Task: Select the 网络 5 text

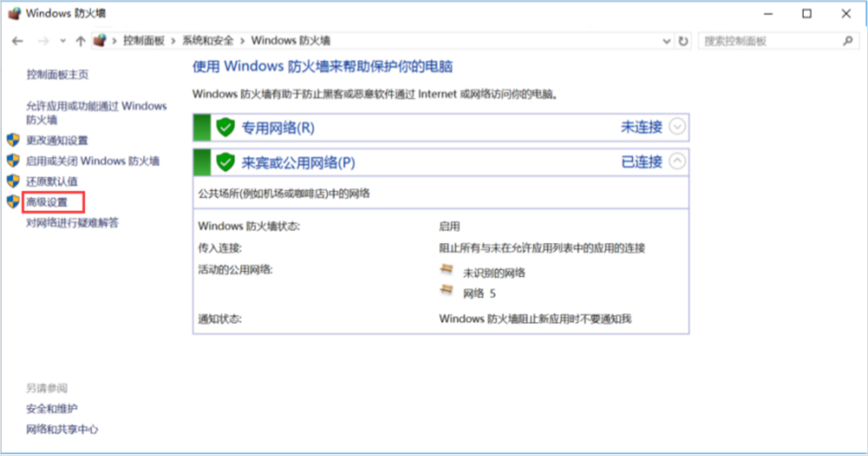Action: 479,294
